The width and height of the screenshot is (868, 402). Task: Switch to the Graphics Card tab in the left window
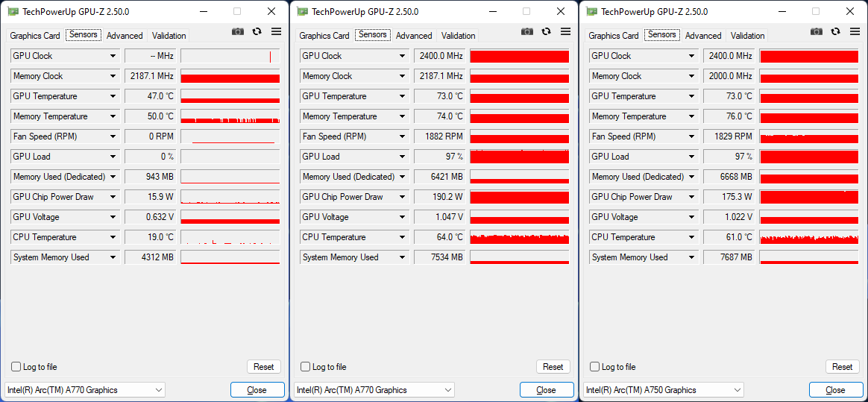[35, 36]
